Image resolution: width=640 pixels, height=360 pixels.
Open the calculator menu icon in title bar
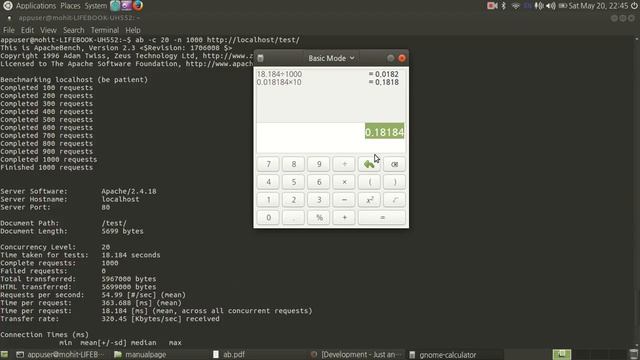(x=260, y=58)
